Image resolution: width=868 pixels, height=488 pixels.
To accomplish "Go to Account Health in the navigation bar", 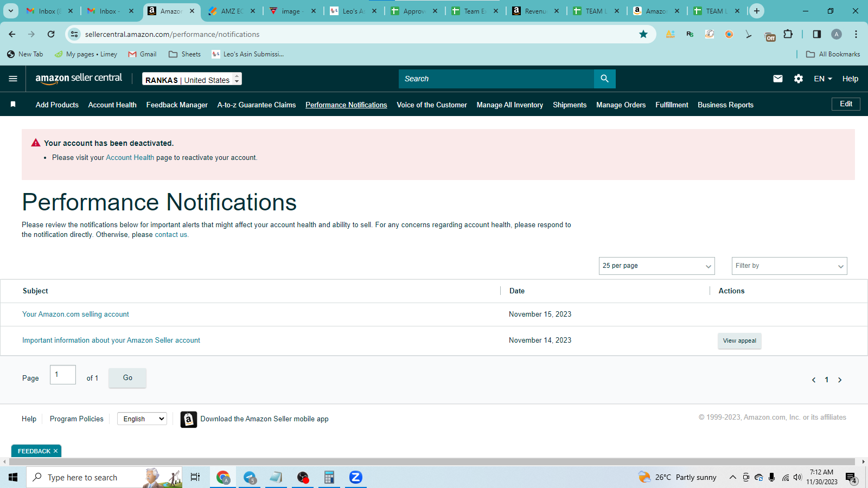I will point(112,105).
